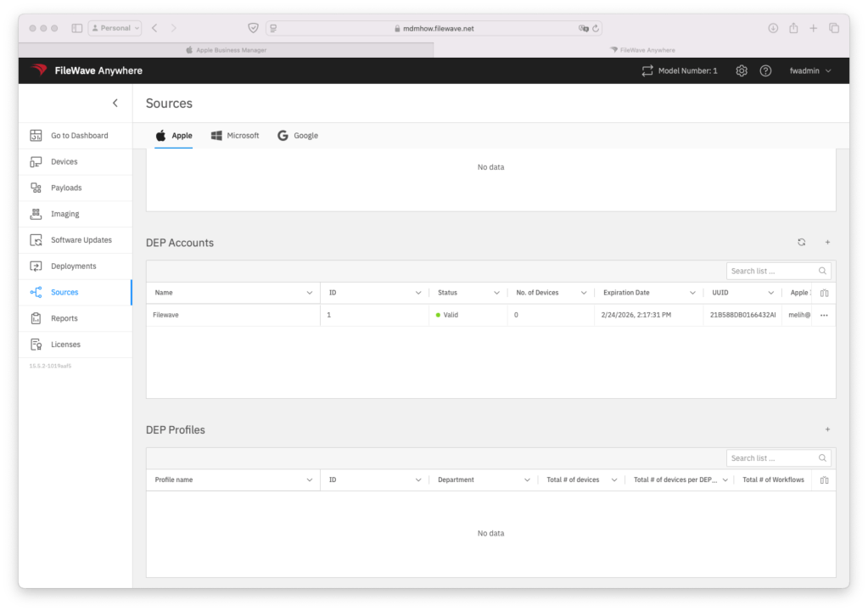This screenshot has height=611, width=868.
Task: Switch to the Apple Business Manager browser tab
Action: click(226, 50)
